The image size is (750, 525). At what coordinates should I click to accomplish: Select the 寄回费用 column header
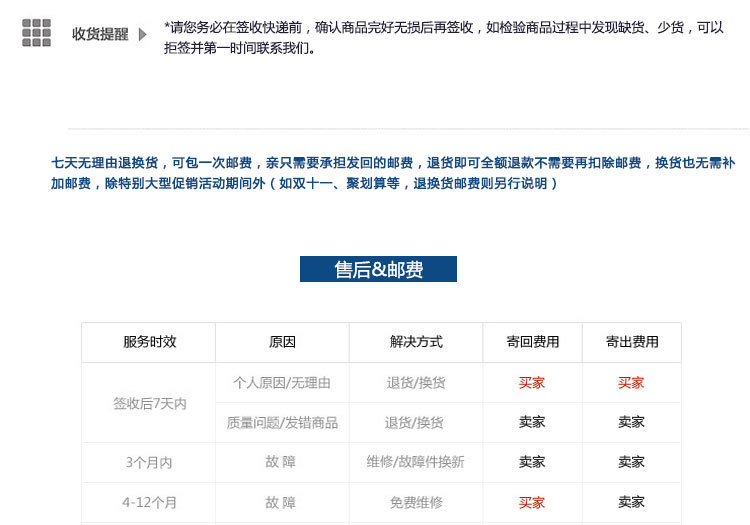click(x=532, y=342)
